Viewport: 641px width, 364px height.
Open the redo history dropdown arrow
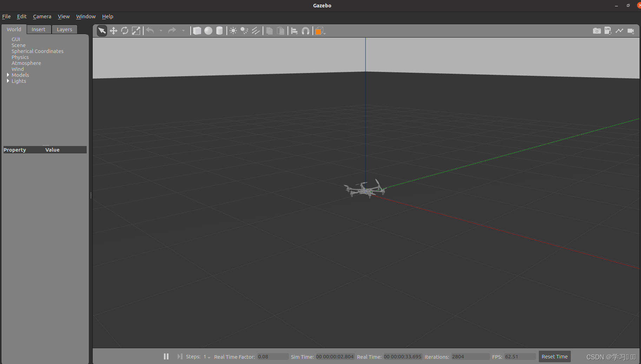[183, 31]
